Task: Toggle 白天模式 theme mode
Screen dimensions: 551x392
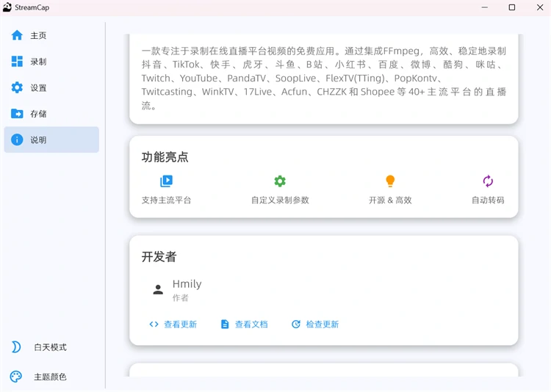Action: coord(50,347)
